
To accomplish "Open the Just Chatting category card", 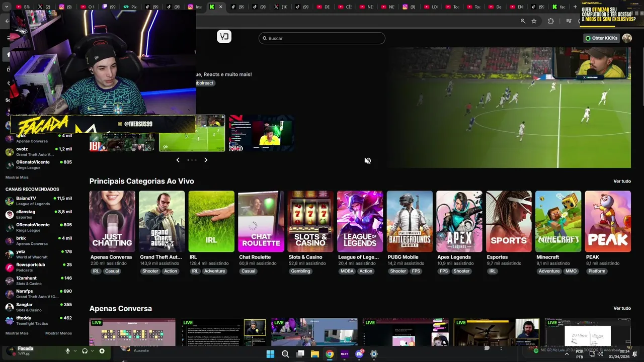I will click(112, 221).
